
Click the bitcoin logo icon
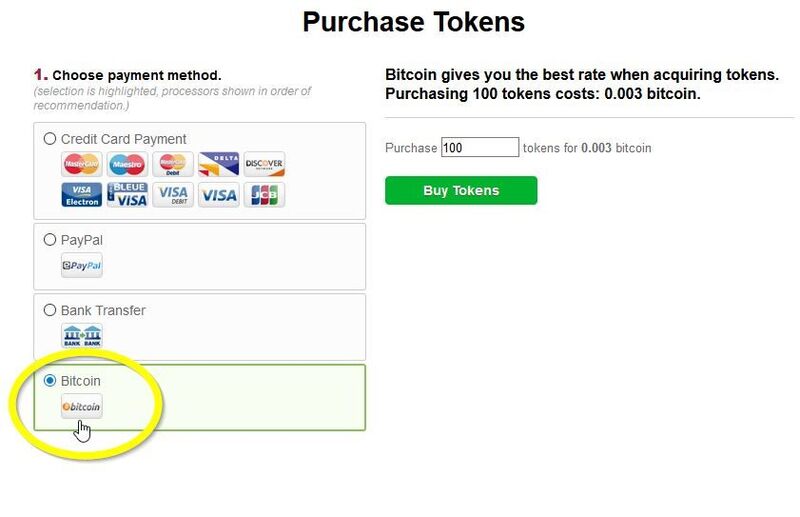82,406
